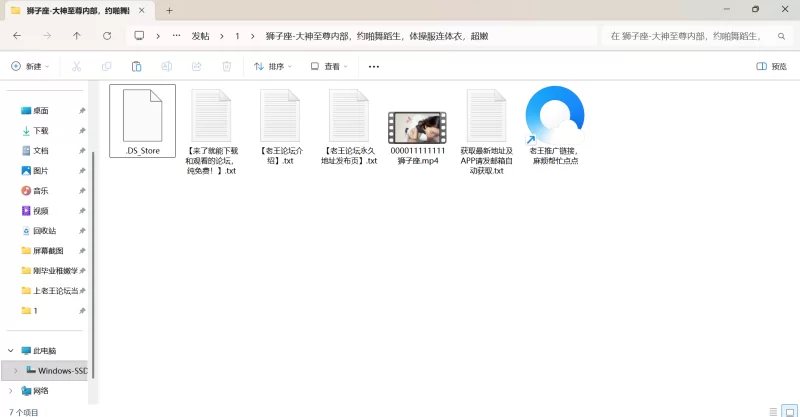Go up one folder level
This screenshot has height=417, width=800.
[77, 35]
